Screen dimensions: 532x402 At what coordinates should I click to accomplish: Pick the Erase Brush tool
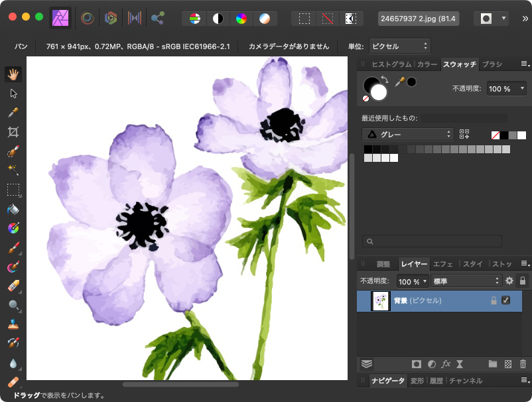(13, 287)
